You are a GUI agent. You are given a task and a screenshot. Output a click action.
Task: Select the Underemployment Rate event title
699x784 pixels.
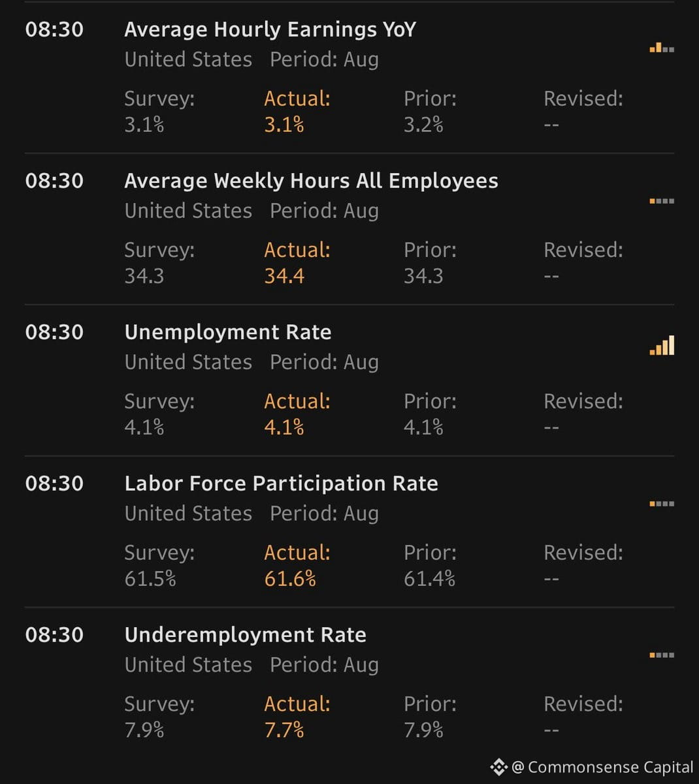pyautogui.click(x=245, y=635)
